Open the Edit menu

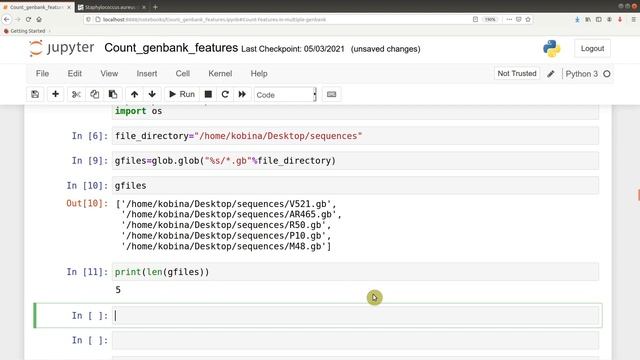75,73
